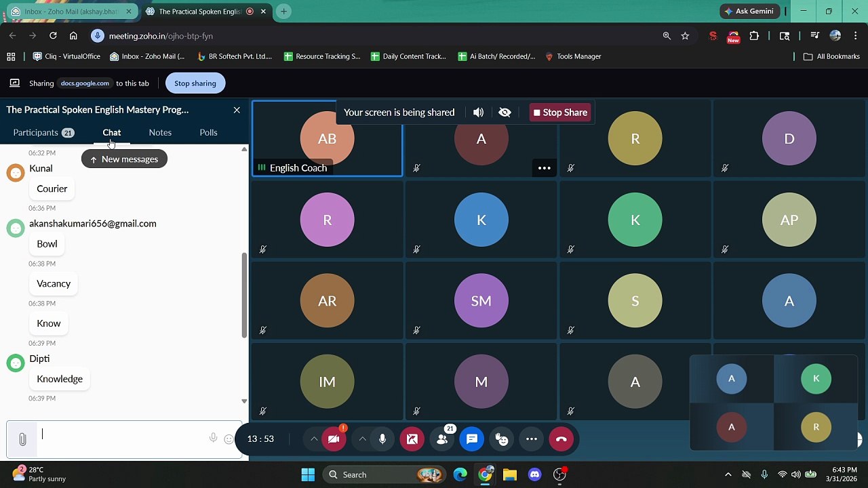Close the Practical Spoken English browser tab
Screen dimensions: 868x488
coord(263,12)
